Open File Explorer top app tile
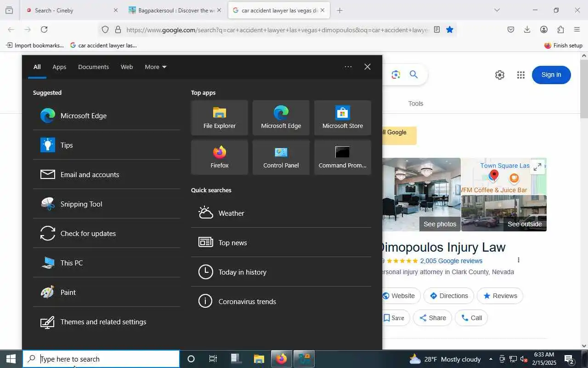 click(220, 118)
